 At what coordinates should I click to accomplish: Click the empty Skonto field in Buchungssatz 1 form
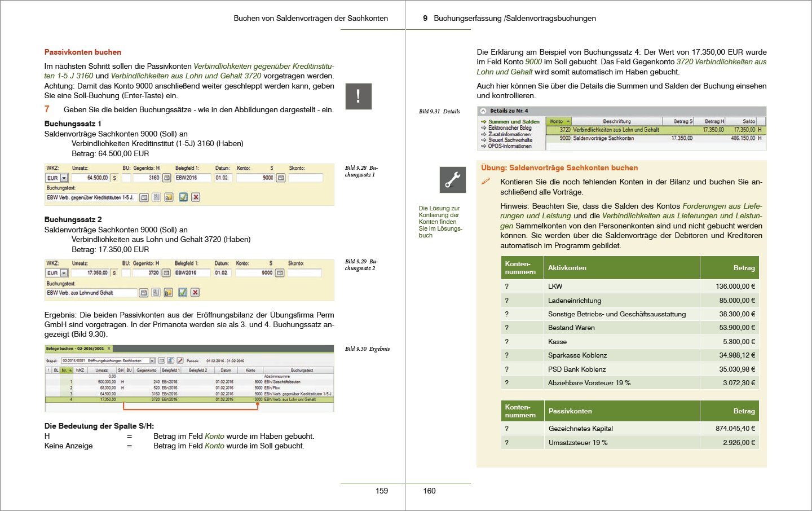pyautogui.click(x=306, y=178)
